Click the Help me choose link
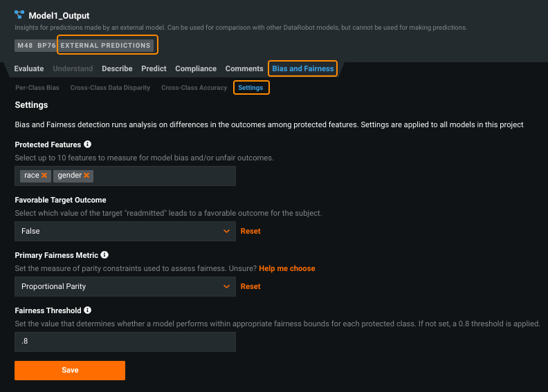 (286, 268)
